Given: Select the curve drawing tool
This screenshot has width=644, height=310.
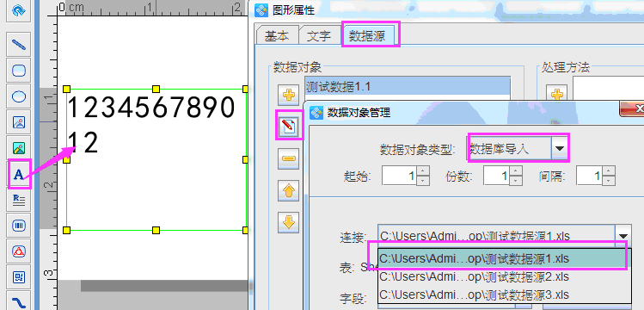Looking at the screenshot, I should pyautogui.click(x=19, y=301).
